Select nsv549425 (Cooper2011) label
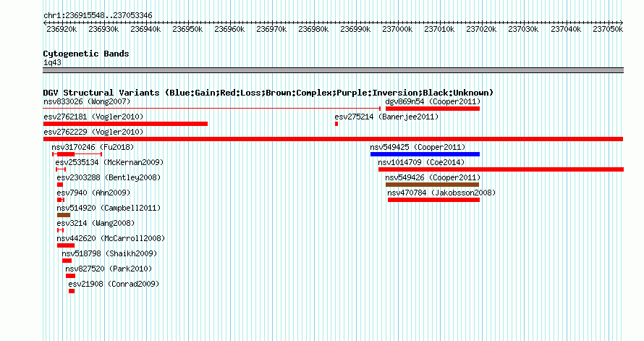The height and width of the screenshot is (341, 644). coord(418,147)
